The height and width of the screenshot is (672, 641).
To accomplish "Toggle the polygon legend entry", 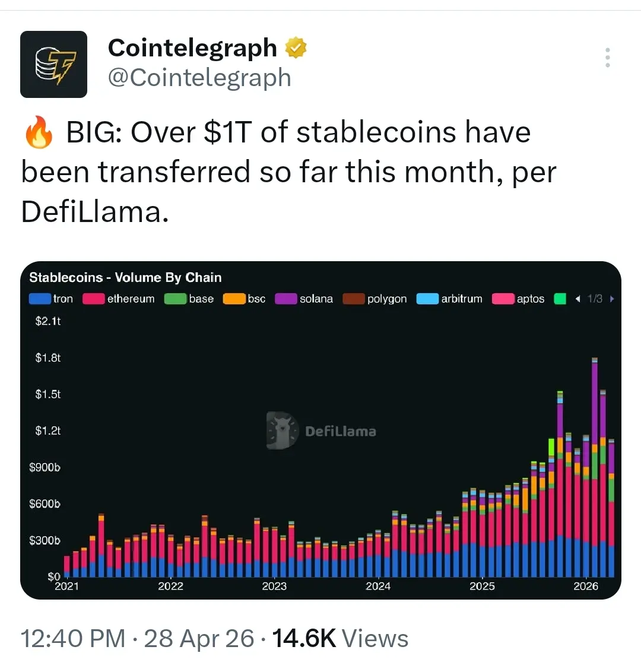I will click(375, 299).
